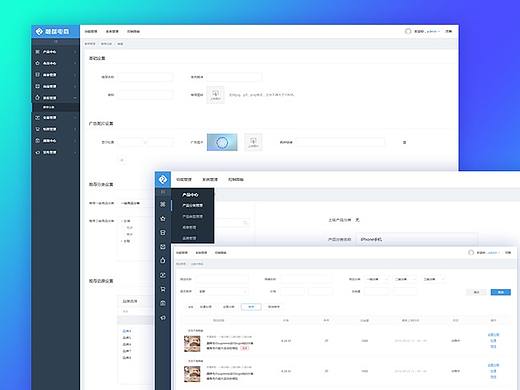Select first submenu item under 产品中心 flyout

point(192,206)
